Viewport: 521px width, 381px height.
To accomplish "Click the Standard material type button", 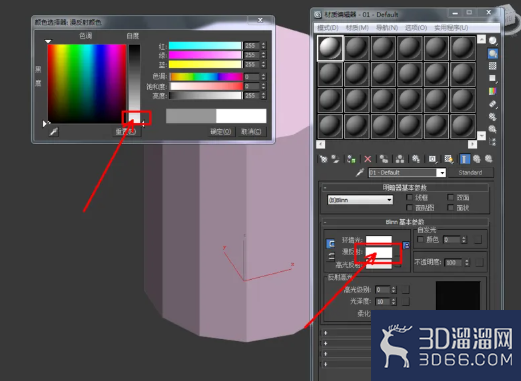I will click(470, 173).
